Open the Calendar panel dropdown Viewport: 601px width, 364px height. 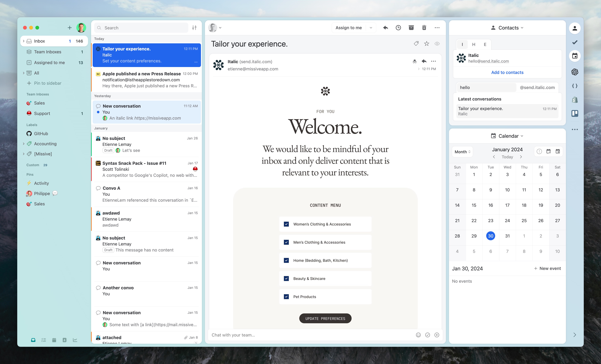pos(507,136)
